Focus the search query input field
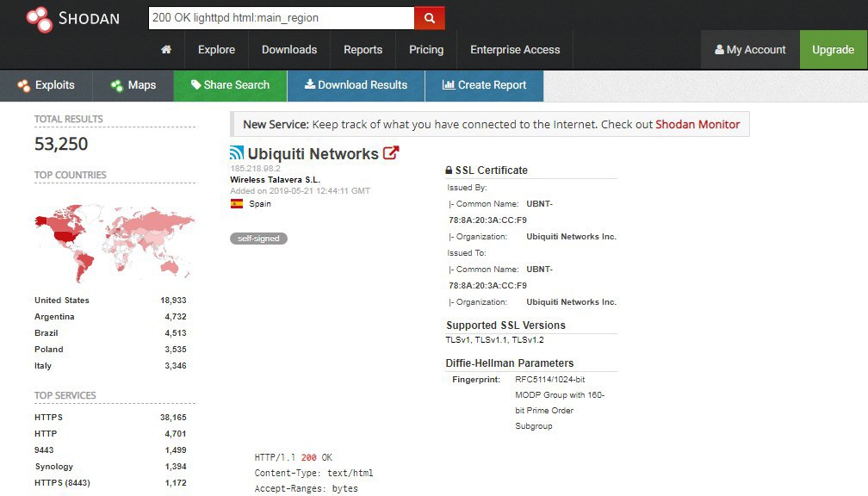The image size is (868, 496). click(282, 18)
